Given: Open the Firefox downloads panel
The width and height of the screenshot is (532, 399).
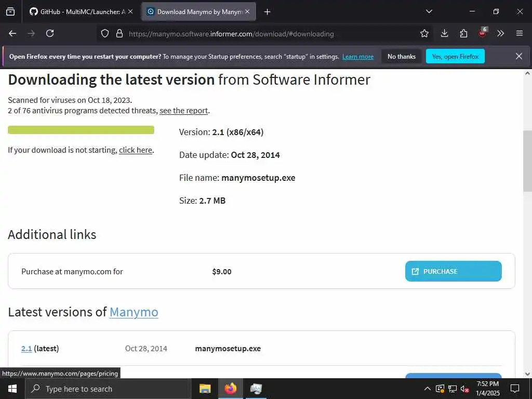Looking at the screenshot, I should click(445, 33).
